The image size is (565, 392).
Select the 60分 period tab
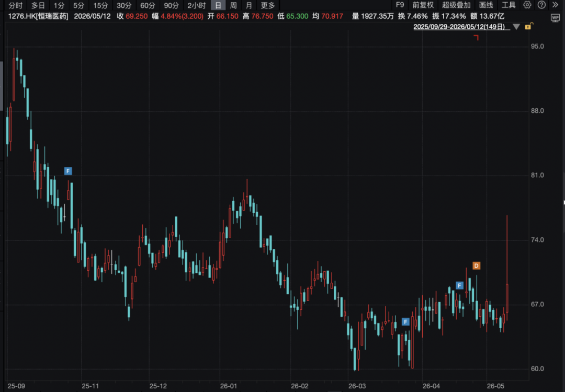[148, 5]
